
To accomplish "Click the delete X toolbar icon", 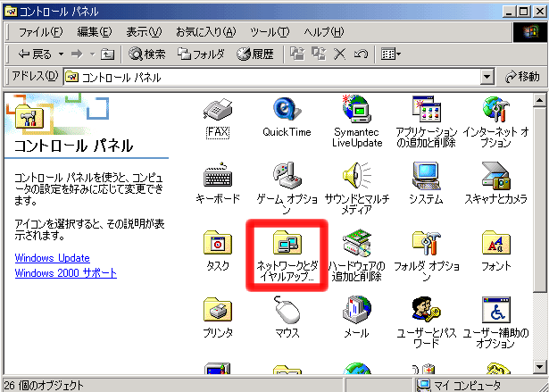I will [339, 54].
